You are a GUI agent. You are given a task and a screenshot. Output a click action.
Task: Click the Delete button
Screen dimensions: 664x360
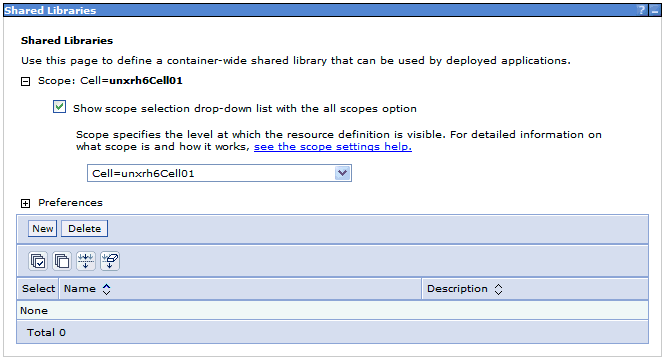tap(85, 228)
